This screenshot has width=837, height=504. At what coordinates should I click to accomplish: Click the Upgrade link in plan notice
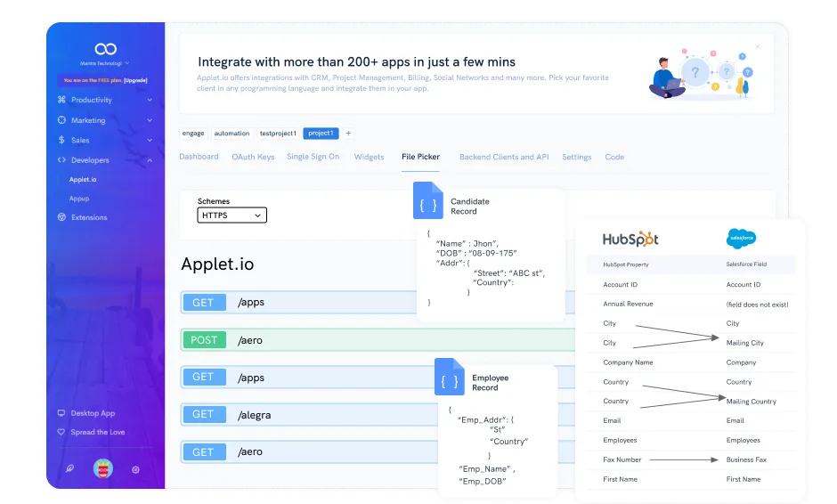pyautogui.click(x=135, y=80)
